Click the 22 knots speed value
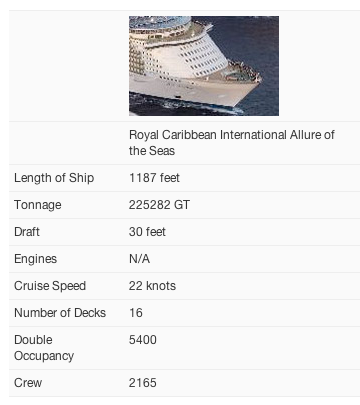360x405 pixels. 152,286
